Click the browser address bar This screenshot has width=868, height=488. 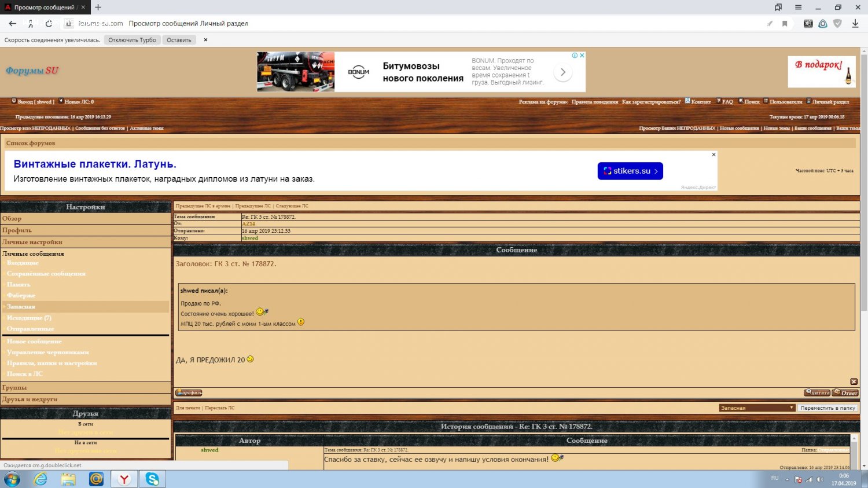(405, 24)
